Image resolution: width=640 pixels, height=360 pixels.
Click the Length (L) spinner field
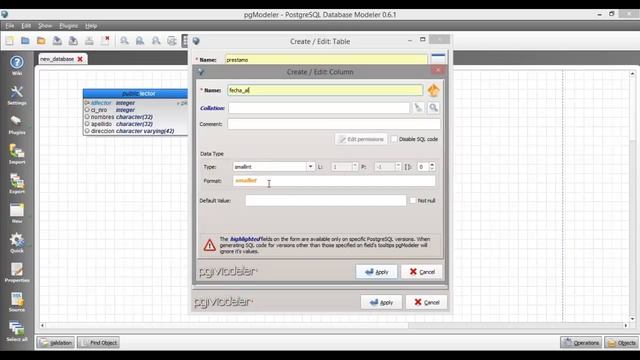coord(344,167)
